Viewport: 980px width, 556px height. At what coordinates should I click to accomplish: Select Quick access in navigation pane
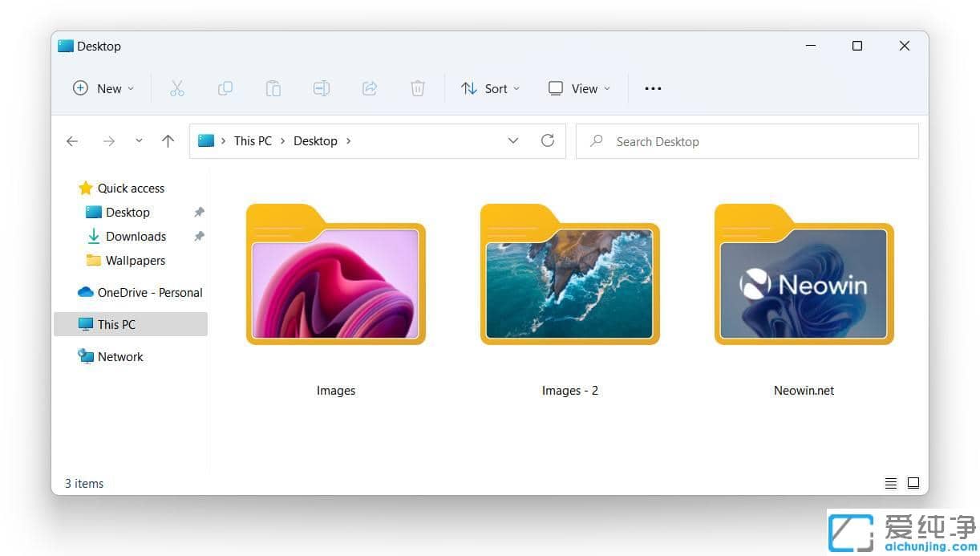pyautogui.click(x=121, y=188)
